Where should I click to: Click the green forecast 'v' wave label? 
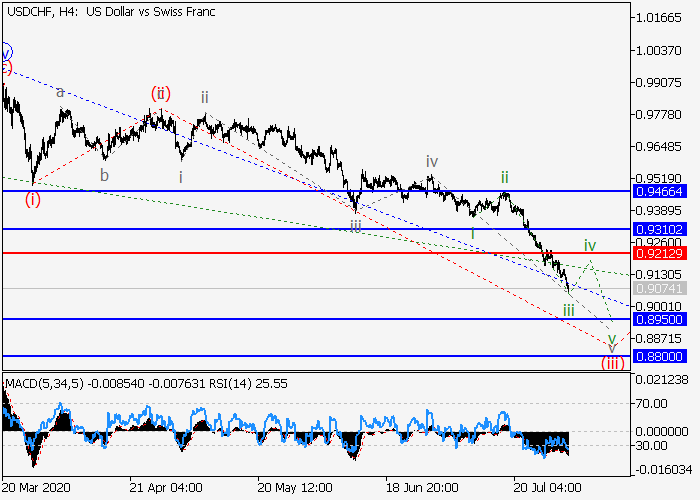612,338
